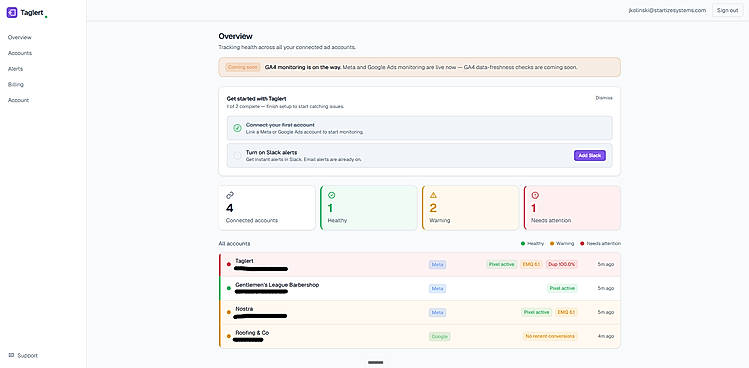Click the green status dot beside Gentlemen's League Barbershop
Viewport: 749px width, 368px height.
point(229,288)
